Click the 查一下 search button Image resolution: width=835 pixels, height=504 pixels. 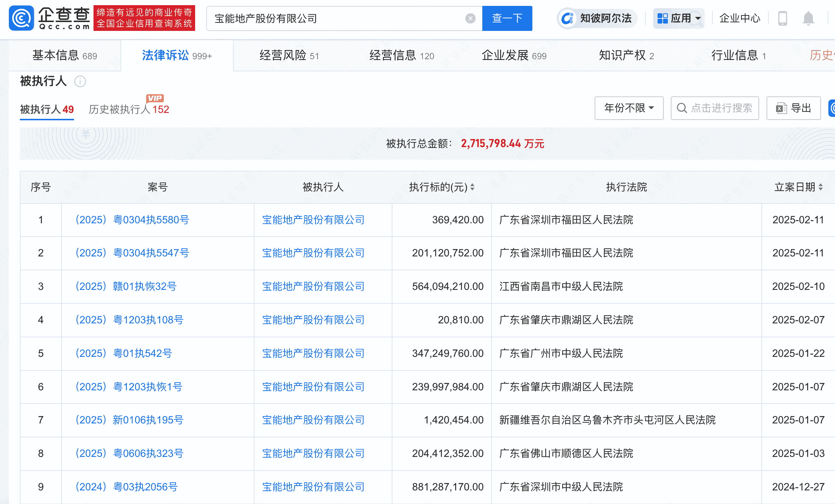[x=507, y=18]
